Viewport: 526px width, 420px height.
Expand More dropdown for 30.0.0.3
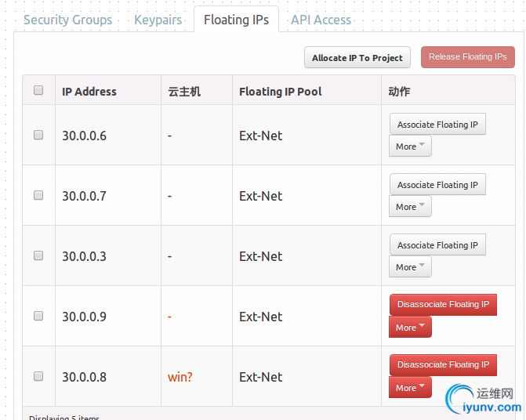[x=410, y=267]
